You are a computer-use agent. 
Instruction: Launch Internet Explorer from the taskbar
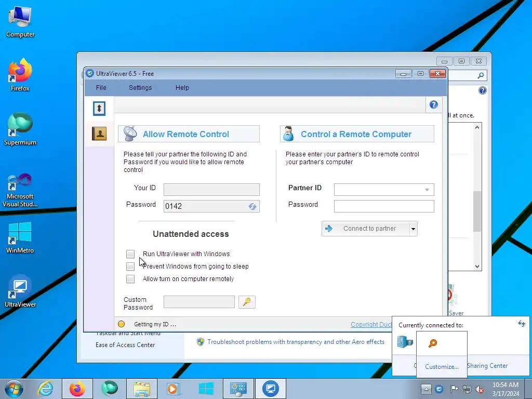(x=46, y=389)
